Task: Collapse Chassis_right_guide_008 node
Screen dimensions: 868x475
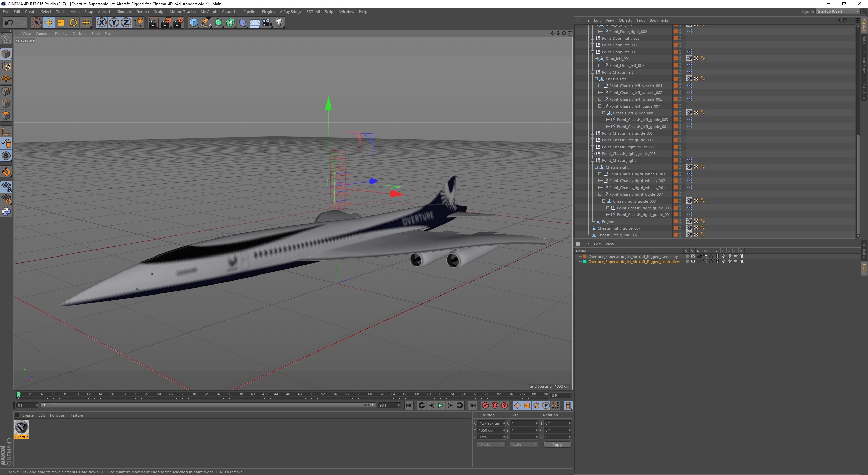Action: 604,201
